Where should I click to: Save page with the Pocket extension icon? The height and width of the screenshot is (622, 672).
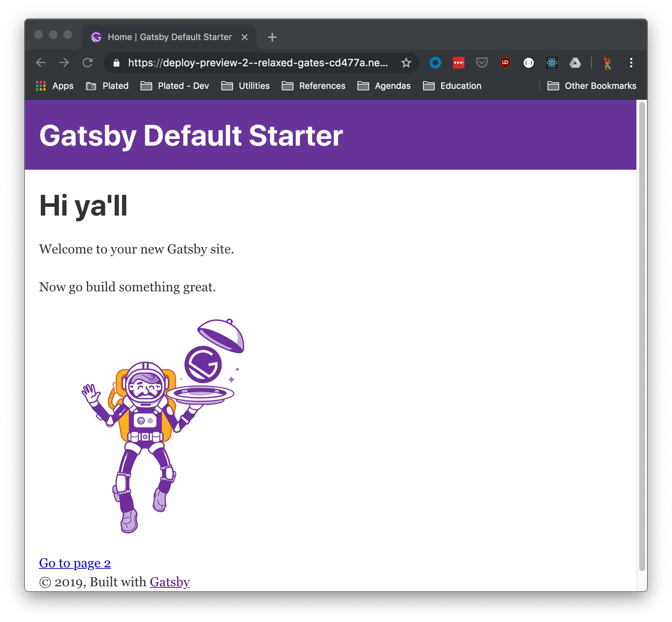point(482,63)
